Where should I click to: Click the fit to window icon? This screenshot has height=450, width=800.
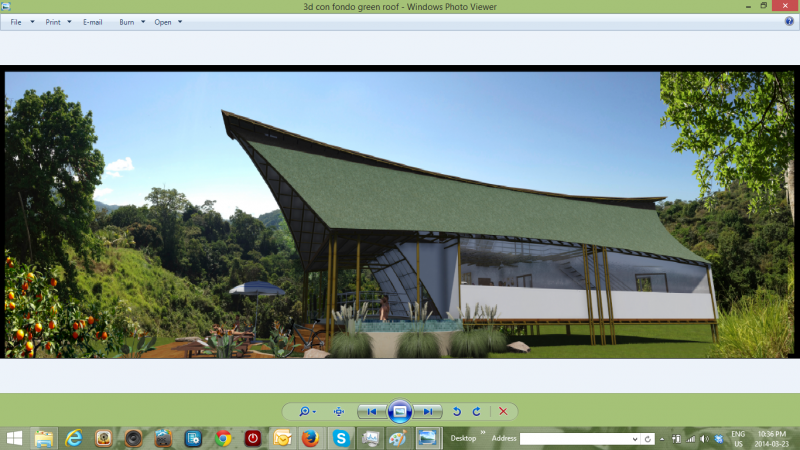pyautogui.click(x=338, y=411)
